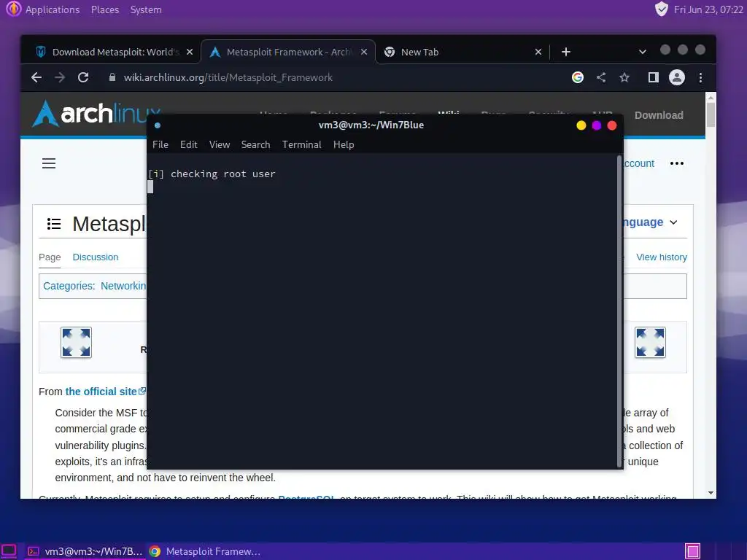Open a new browser tab

click(x=566, y=52)
